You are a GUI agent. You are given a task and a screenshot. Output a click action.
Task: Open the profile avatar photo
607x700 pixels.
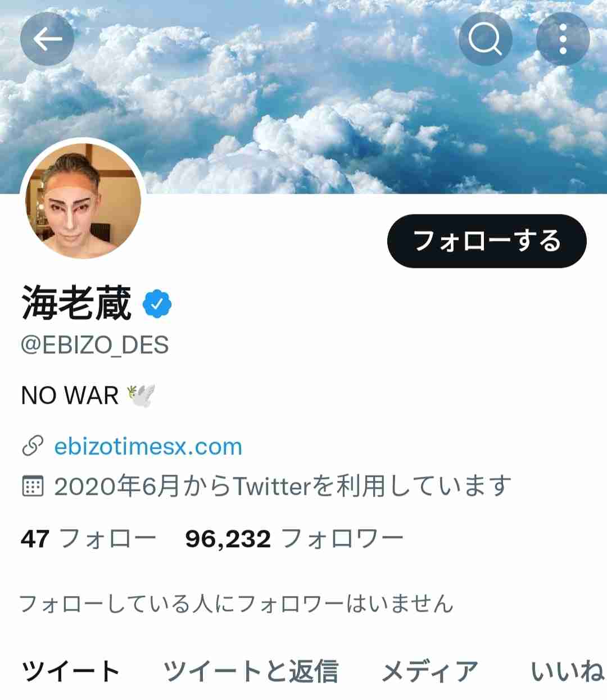[83, 199]
